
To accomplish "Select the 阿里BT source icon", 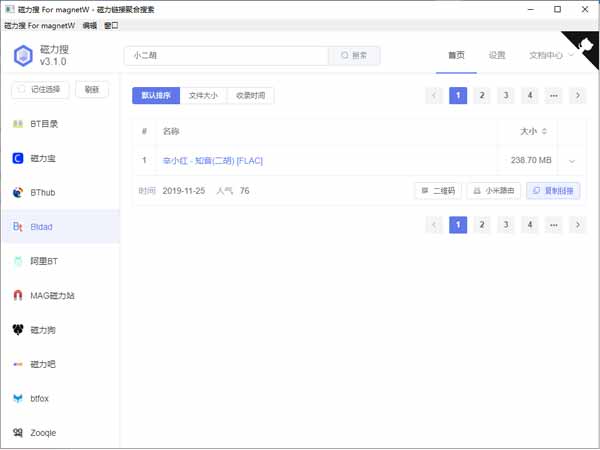I will coord(18,261).
